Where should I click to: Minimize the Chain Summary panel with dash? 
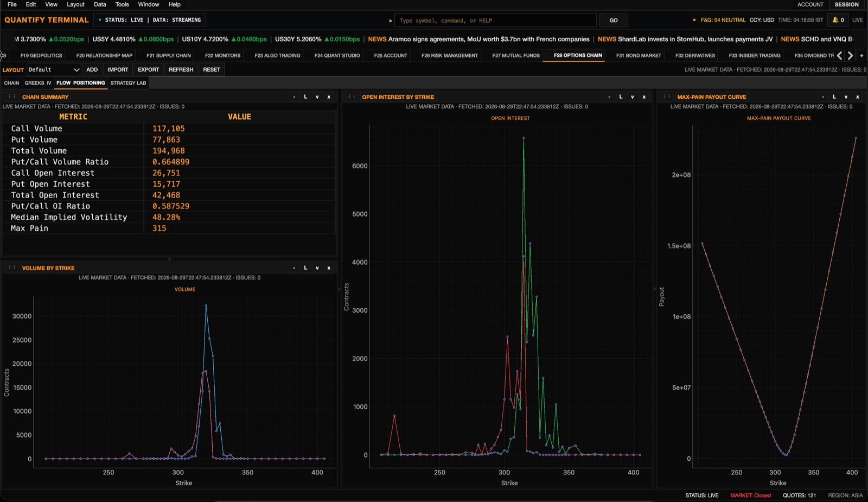point(294,97)
